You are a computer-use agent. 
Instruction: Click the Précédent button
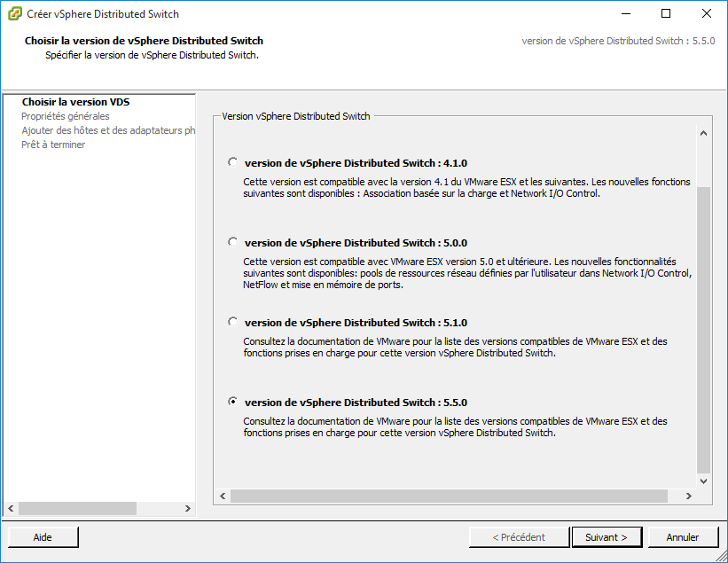point(519,537)
